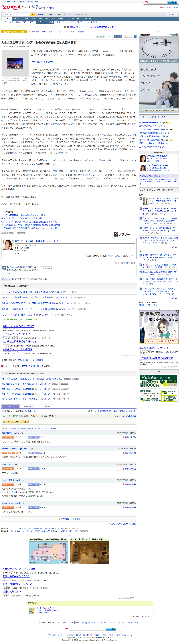The height and width of the screenshot is (644, 180).
Task: Open the ランキング navigation tab
Action: click(86, 19)
